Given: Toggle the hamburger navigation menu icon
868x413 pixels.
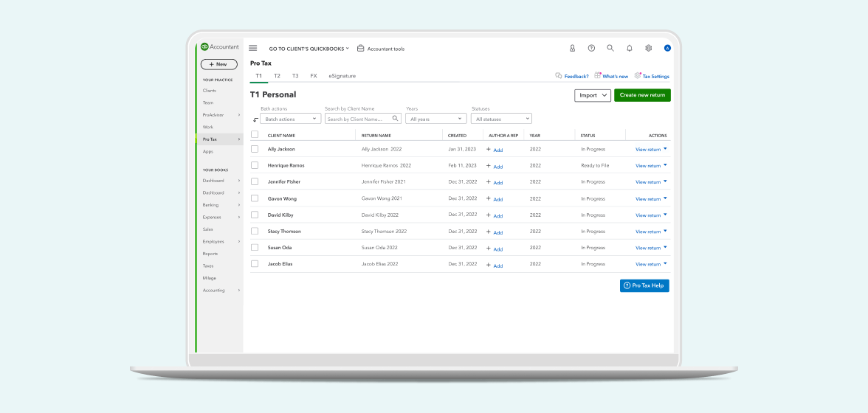Looking at the screenshot, I should pos(253,48).
